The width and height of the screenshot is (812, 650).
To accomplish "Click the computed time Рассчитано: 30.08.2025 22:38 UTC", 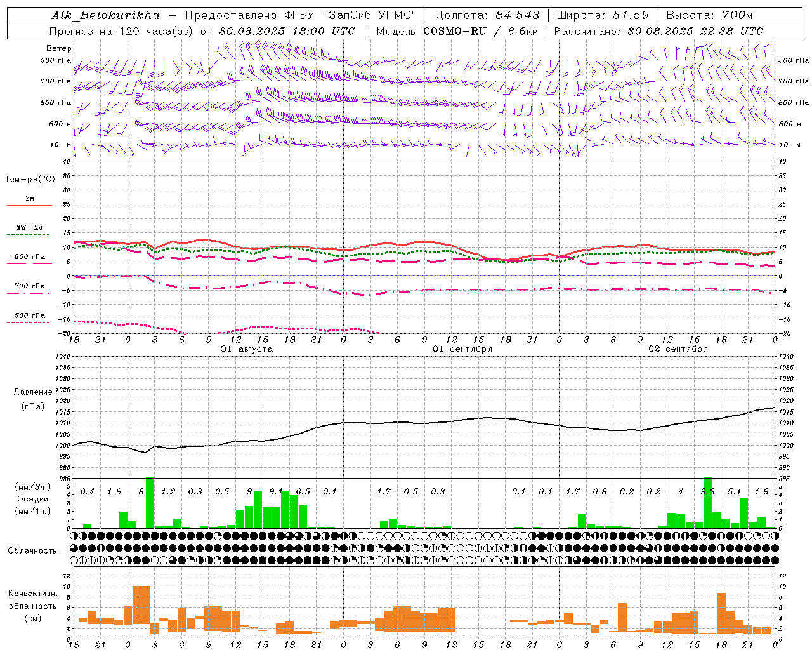I will 658,31.
